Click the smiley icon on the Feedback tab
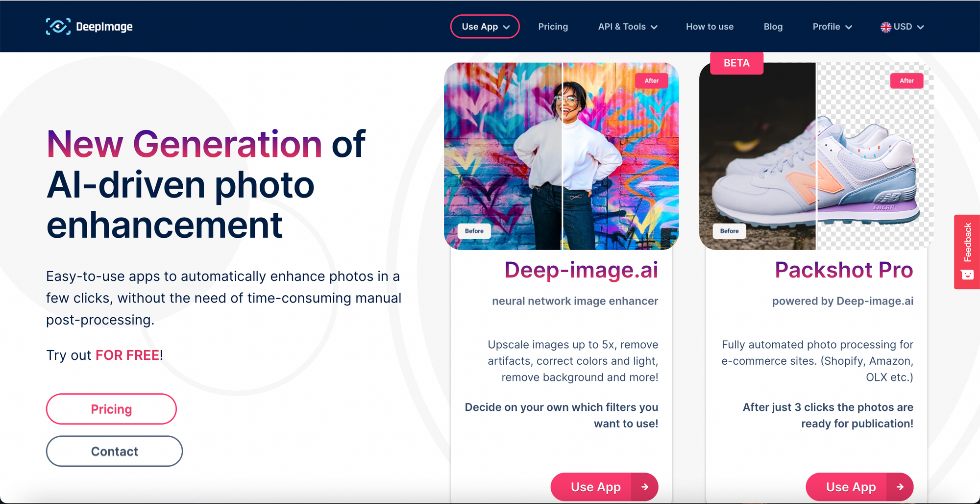The image size is (980, 504). point(967,275)
